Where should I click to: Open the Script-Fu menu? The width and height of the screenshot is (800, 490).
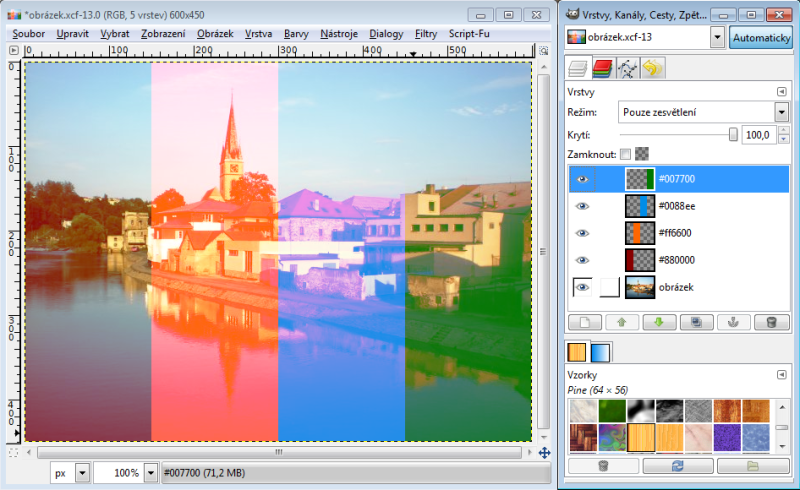(x=469, y=34)
